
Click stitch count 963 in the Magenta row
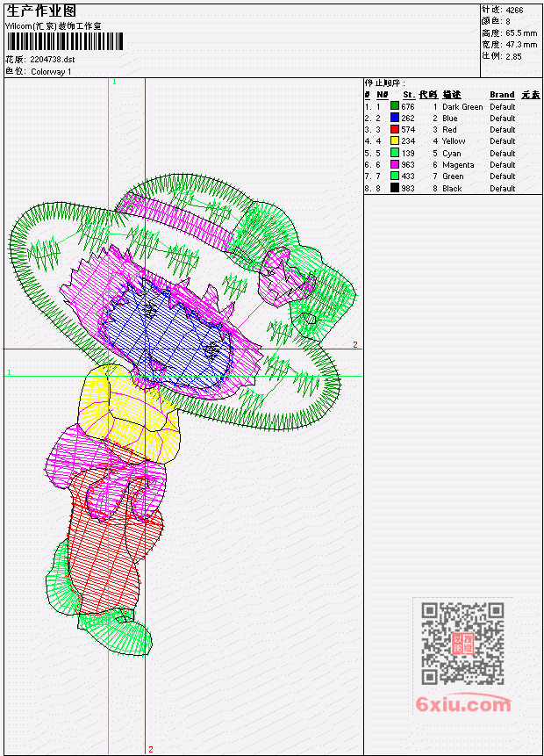coord(408,165)
